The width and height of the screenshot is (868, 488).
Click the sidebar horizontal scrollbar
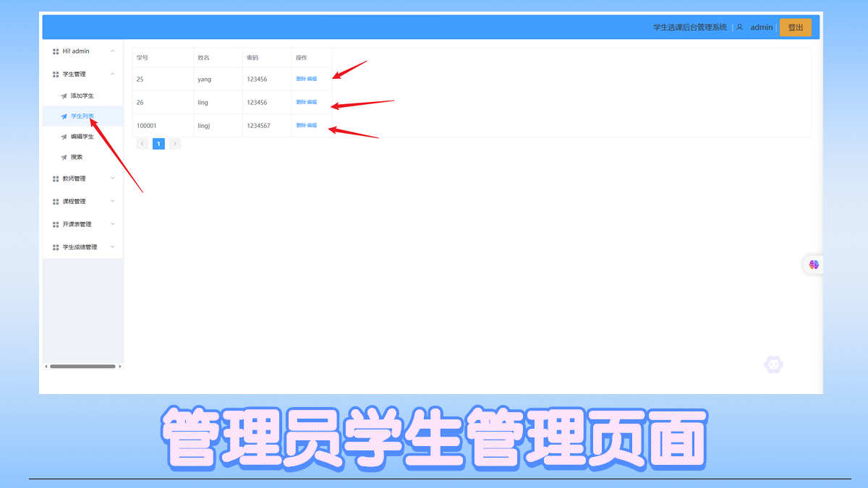point(82,367)
